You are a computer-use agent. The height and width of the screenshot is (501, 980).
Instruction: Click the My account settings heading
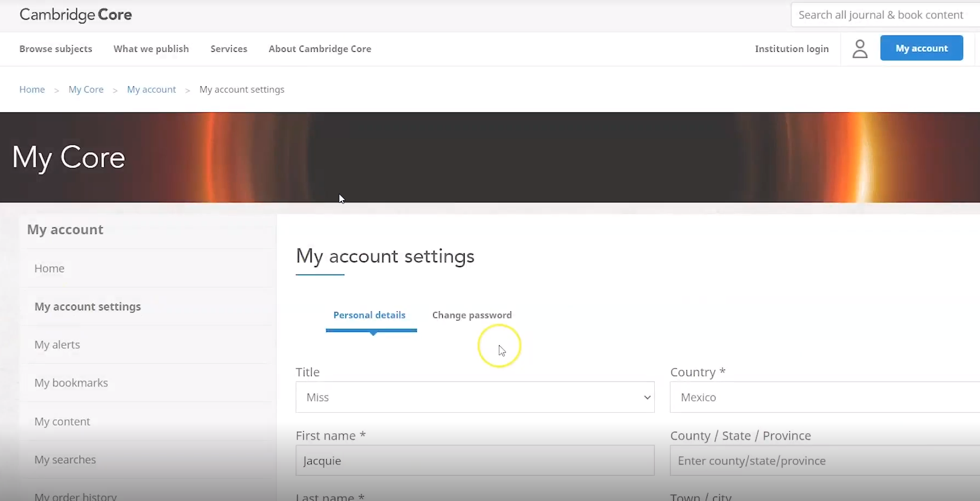click(385, 256)
